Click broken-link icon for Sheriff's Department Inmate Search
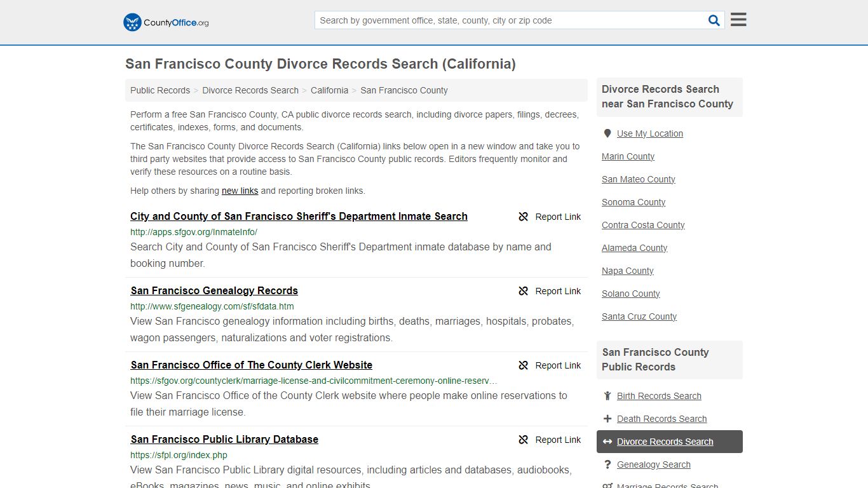The height and width of the screenshot is (488, 868). pyautogui.click(x=524, y=217)
